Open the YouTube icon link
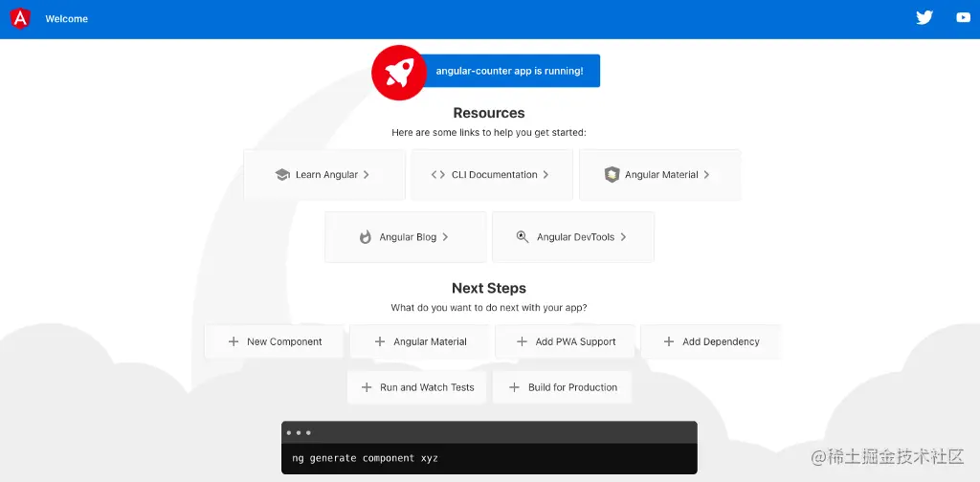Screen dimensions: 980x482 point(963,17)
